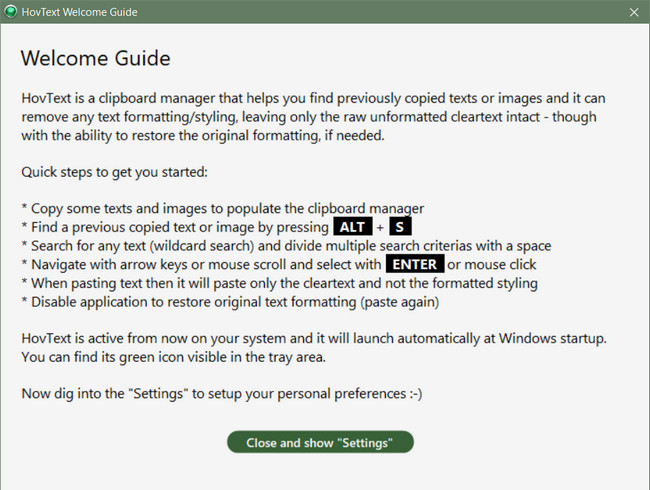Click the "Copy some texts and images" step

pos(223,209)
